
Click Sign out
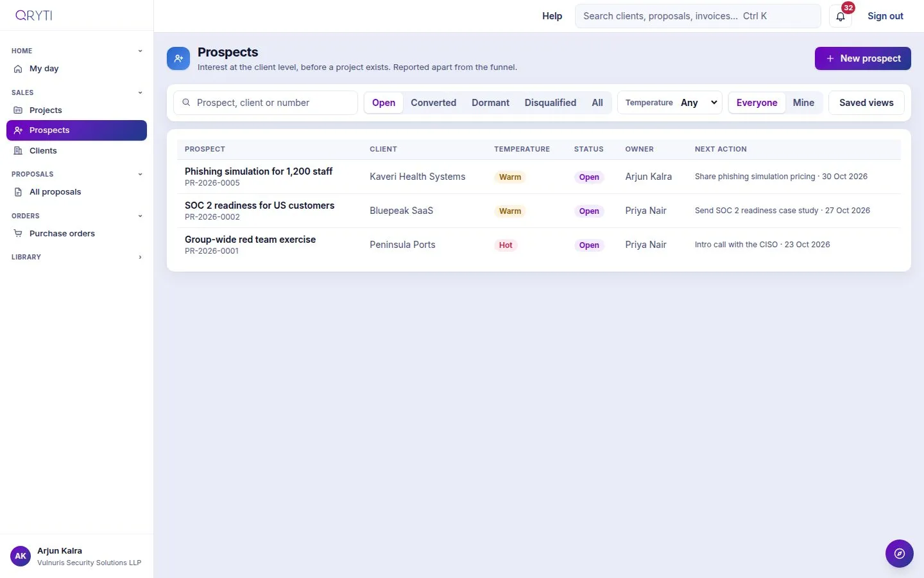tap(886, 16)
